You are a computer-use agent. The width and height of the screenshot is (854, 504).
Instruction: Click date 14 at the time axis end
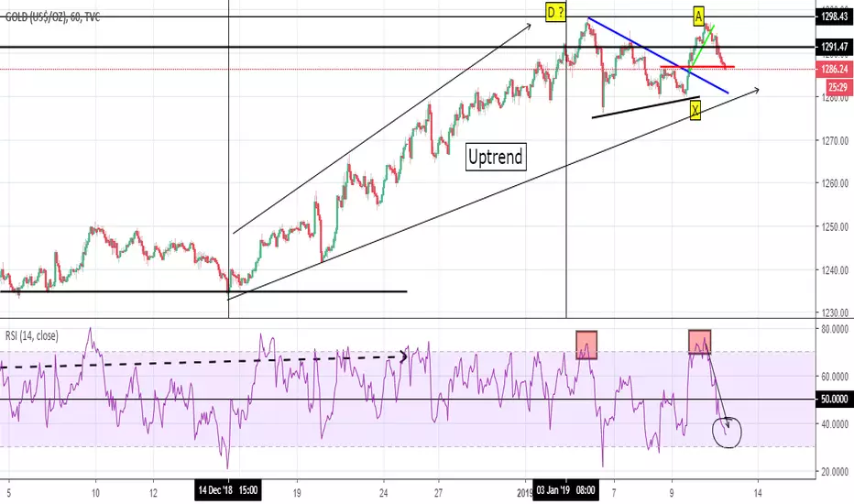point(758,493)
